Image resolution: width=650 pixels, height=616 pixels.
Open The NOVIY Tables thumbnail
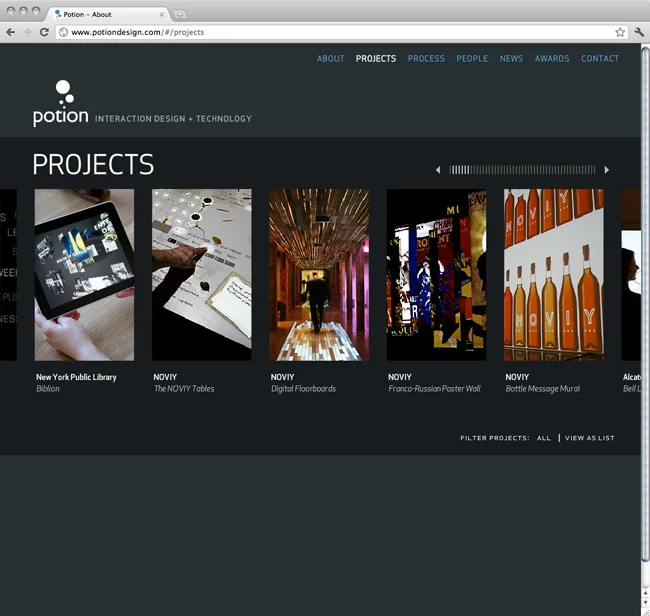click(201, 275)
